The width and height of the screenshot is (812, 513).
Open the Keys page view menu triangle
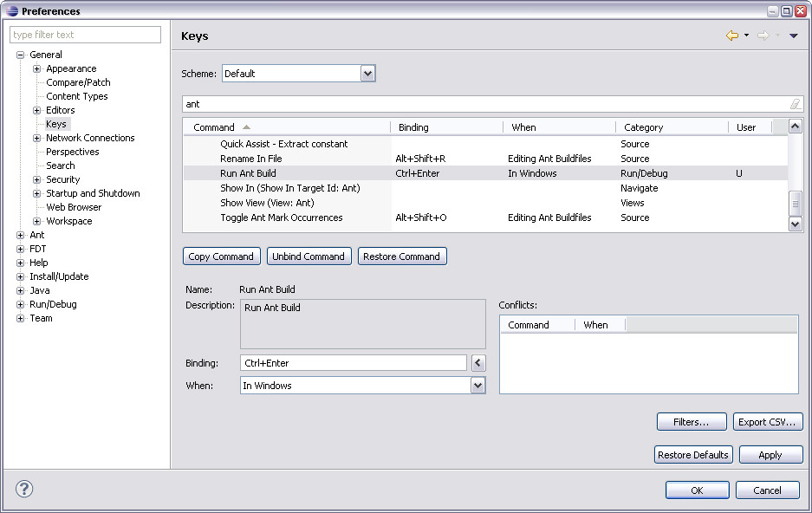[x=793, y=36]
